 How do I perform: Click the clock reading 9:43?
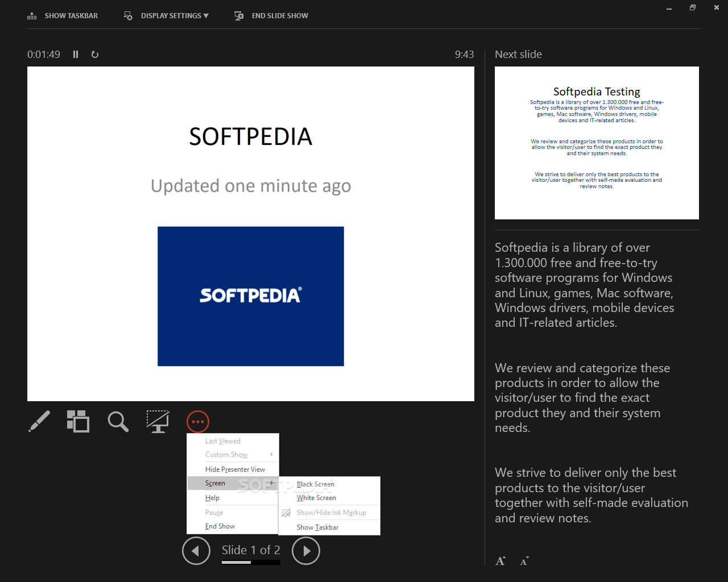coord(464,55)
